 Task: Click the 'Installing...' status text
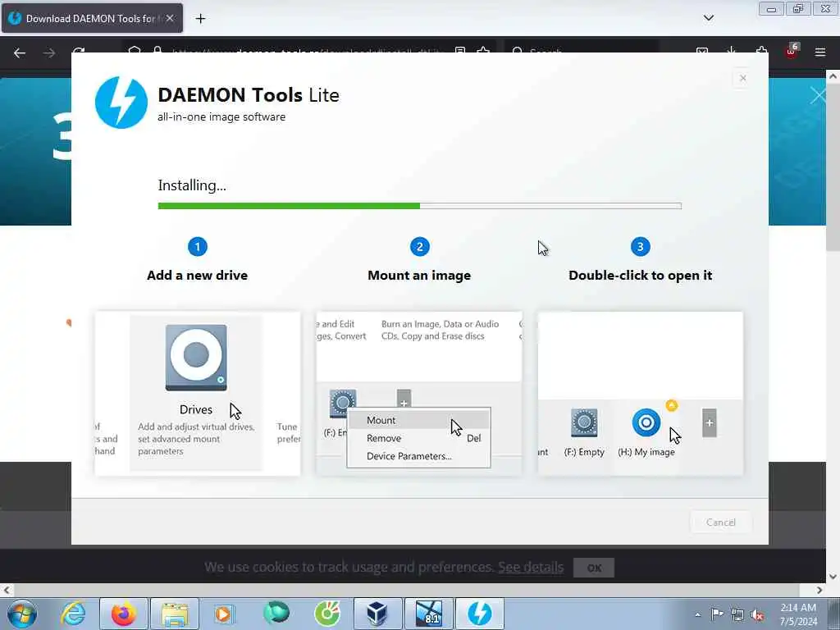192,185
